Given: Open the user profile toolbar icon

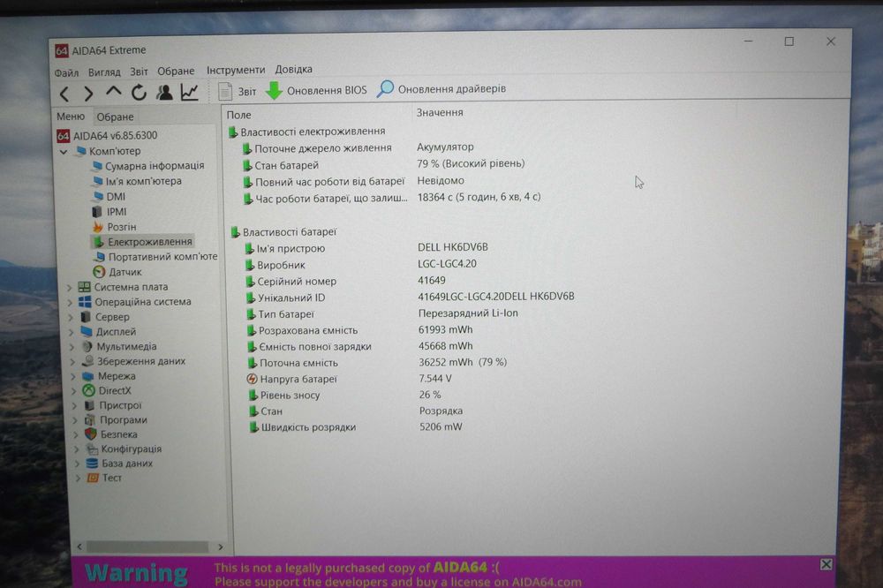Looking at the screenshot, I should pyautogui.click(x=164, y=92).
